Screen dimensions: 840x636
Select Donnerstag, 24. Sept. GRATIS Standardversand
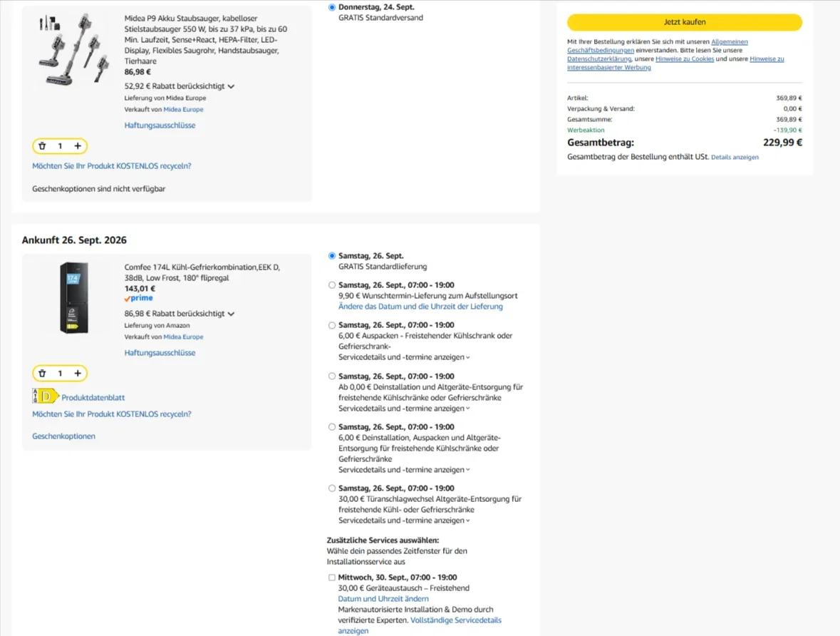coord(332,8)
